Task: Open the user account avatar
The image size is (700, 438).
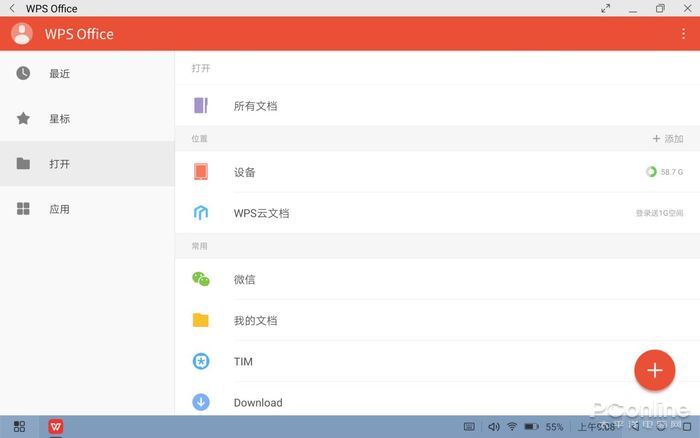Action: 22,33
